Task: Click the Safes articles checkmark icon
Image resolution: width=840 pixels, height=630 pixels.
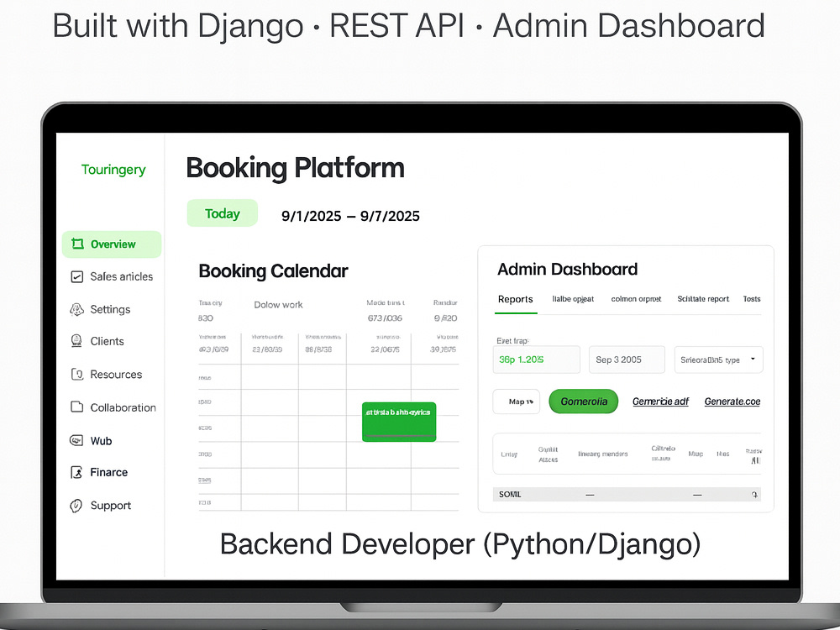Action: [x=77, y=277]
